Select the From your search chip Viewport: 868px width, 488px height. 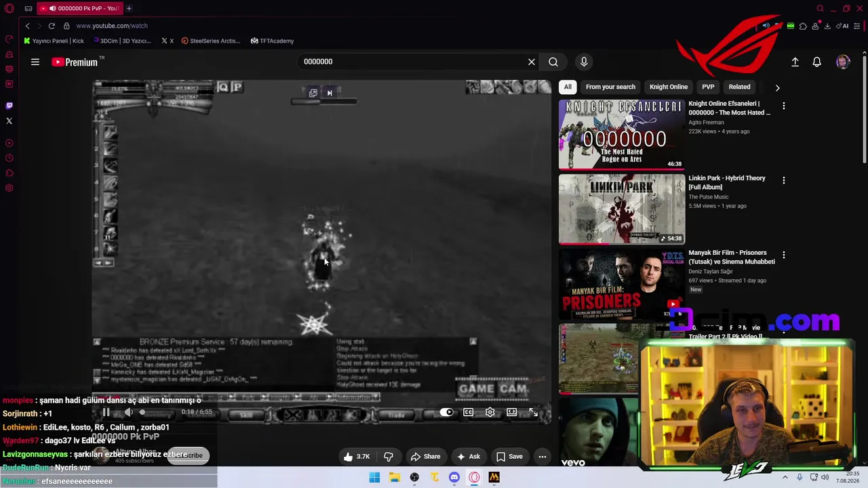coord(610,87)
